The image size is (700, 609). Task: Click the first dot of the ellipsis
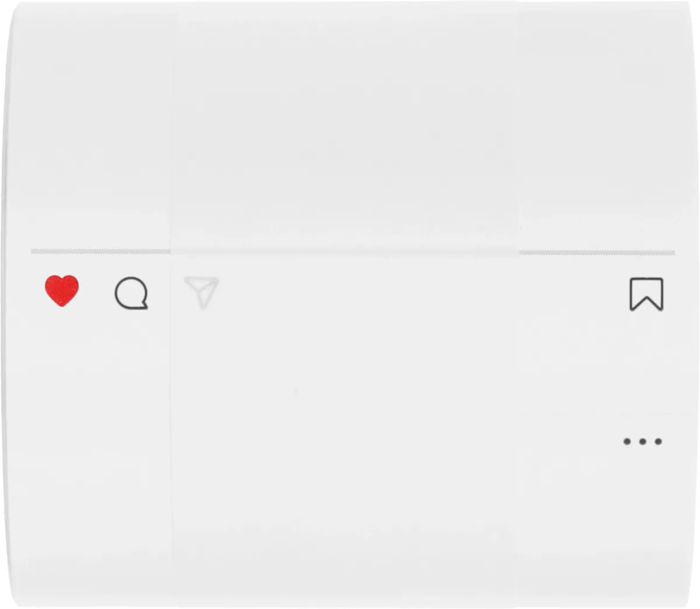(627, 442)
